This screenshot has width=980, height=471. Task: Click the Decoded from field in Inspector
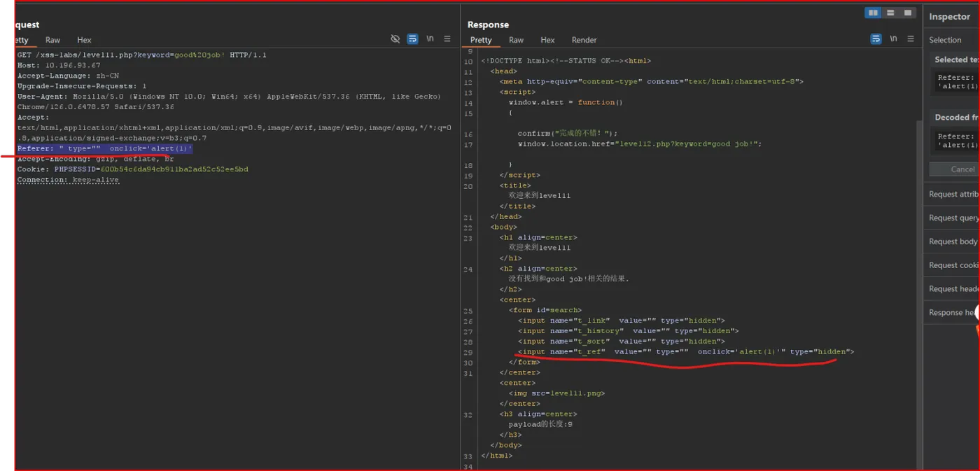955,141
